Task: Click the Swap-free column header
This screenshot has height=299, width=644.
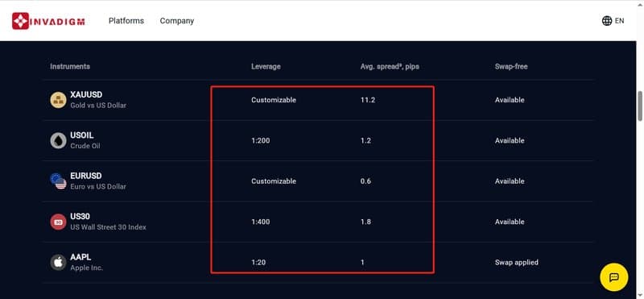Action: [511, 66]
